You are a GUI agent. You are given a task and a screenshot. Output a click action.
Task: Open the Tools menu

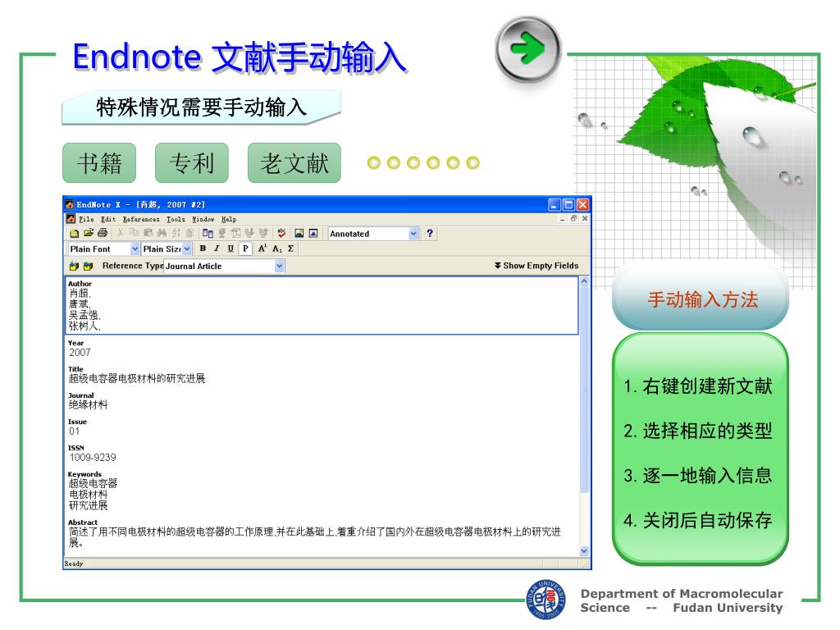[x=176, y=219]
